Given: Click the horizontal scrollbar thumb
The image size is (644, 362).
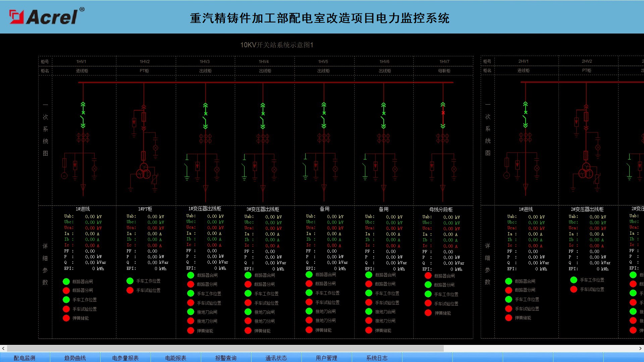Looking at the screenshot, I should tap(225, 349).
